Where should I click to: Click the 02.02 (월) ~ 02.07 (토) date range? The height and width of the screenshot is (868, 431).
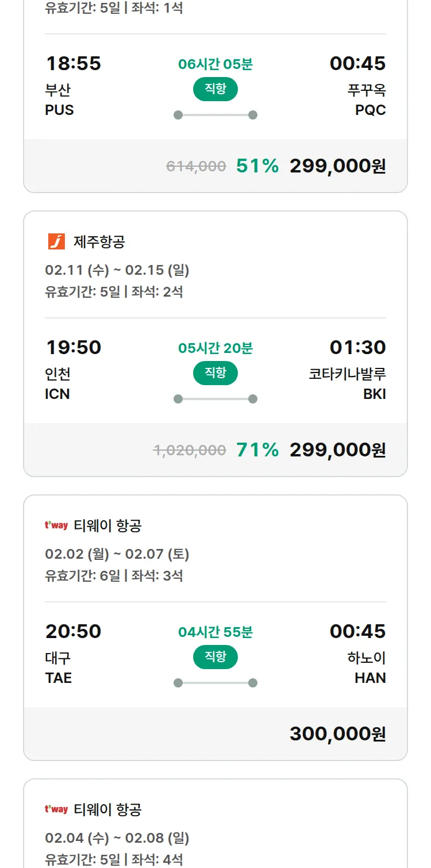(x=117, y=554)
